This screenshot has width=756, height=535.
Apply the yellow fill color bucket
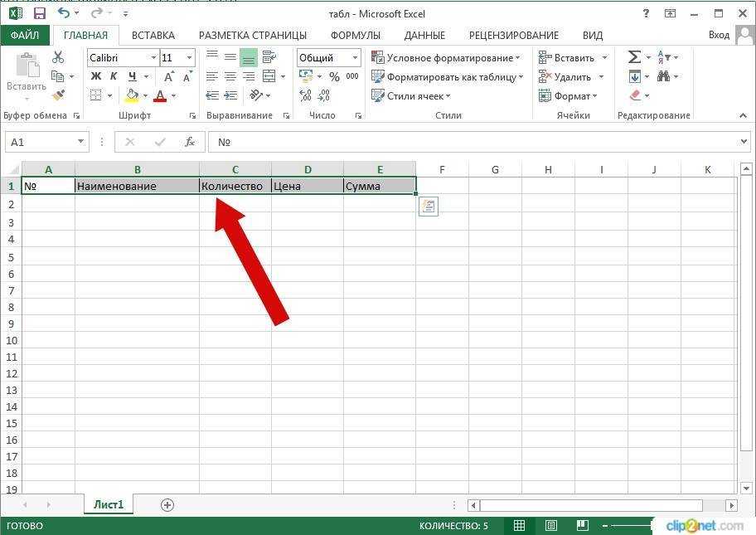point(132,95)
